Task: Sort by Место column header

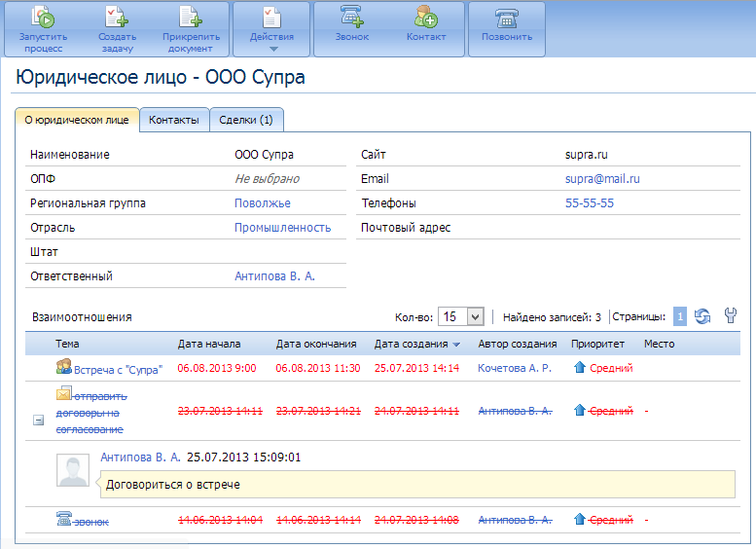Action: (x=659, y=344)
